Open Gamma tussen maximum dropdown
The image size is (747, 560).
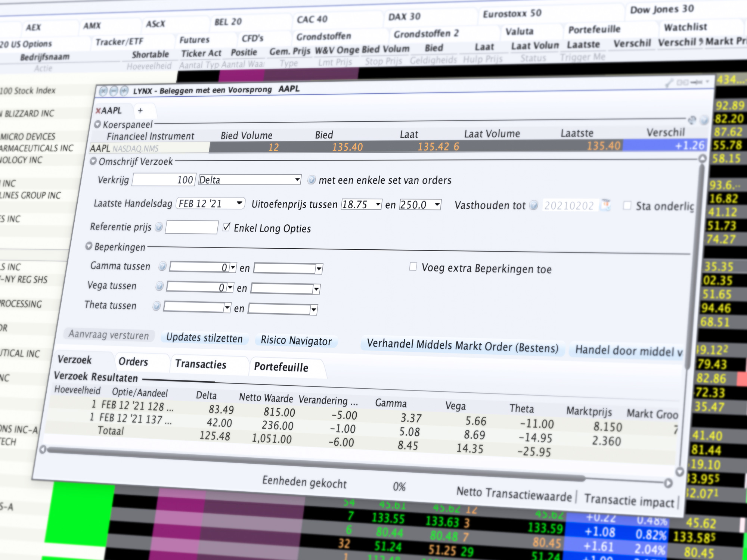tap(319, 269)
